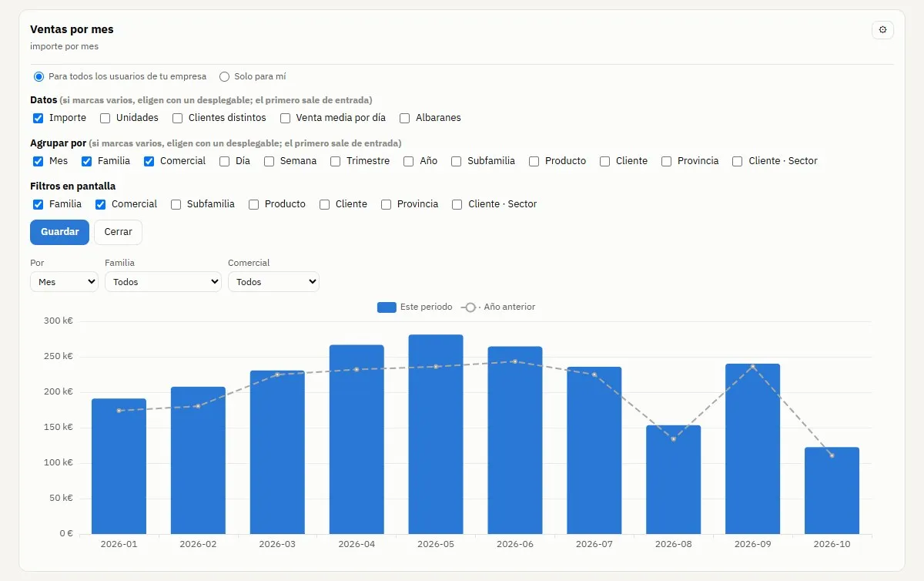Check 'Venta media por día' option
The width and height of the screenshot is (924, 581).
[x=286, y=118]
